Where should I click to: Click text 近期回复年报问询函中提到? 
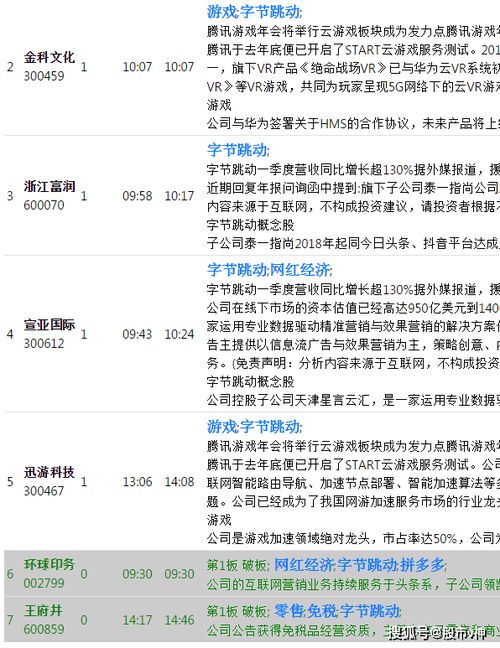(x=282, y=188)
